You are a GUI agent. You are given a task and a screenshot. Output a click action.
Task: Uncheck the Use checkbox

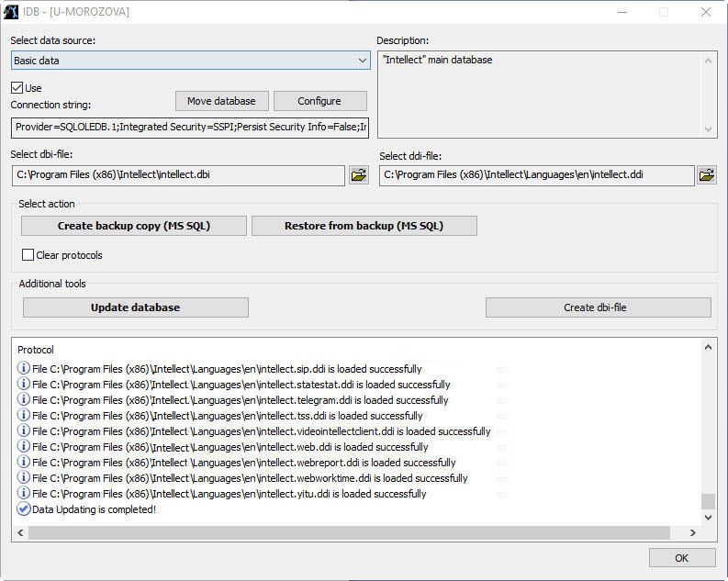tap(17, 88)
